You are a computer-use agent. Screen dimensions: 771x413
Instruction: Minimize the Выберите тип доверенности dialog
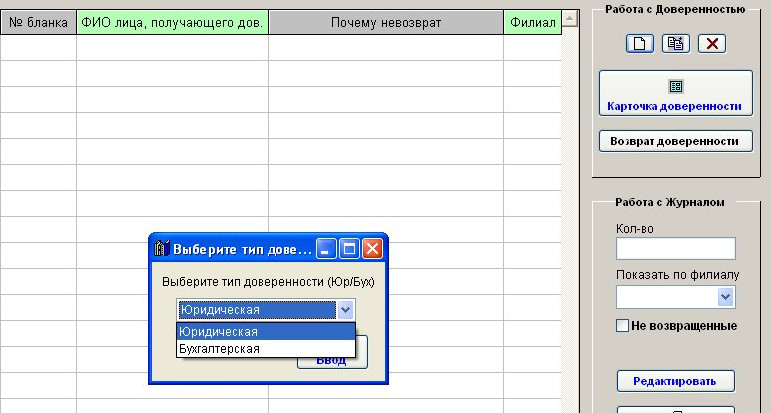(x=326, y=249)
